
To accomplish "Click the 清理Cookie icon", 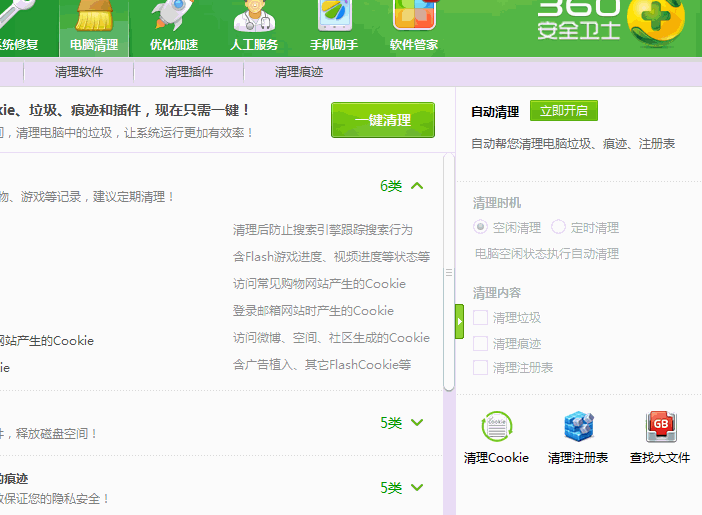I will click(496, 427).
